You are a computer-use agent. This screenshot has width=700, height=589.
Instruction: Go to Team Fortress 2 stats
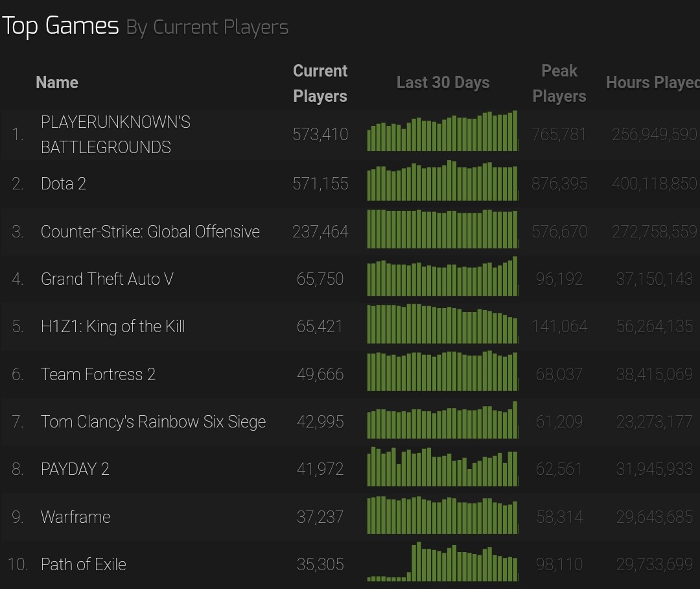(98, 374)
